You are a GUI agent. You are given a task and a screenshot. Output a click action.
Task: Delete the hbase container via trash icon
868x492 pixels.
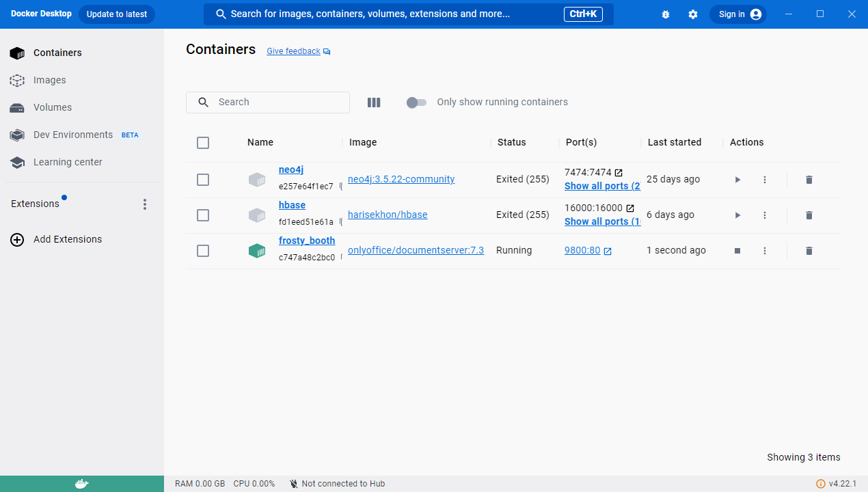(x=809, y=215)
